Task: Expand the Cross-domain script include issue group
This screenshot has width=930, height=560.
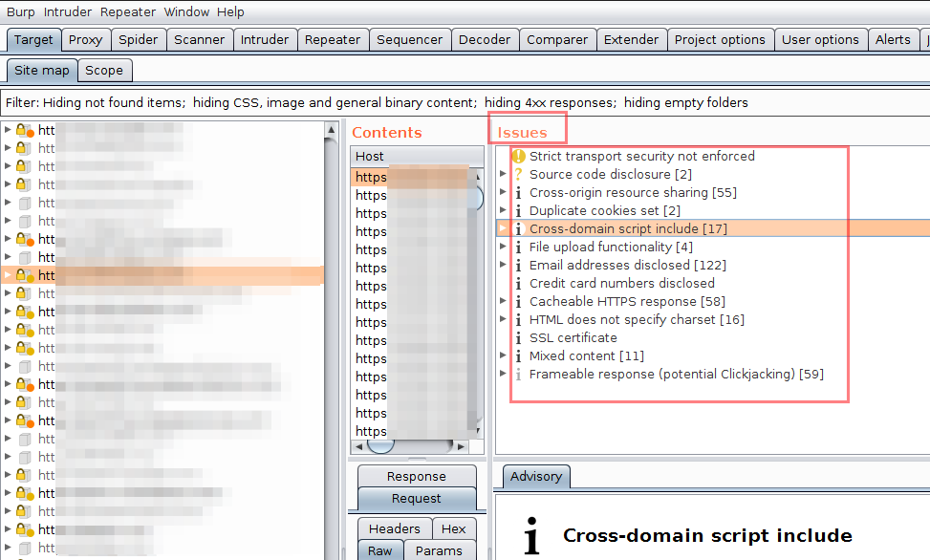Action: tap(503, 228)
